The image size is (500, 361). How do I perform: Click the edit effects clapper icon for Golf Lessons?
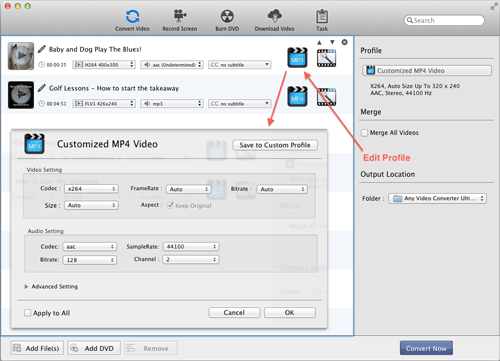(326, 97)
